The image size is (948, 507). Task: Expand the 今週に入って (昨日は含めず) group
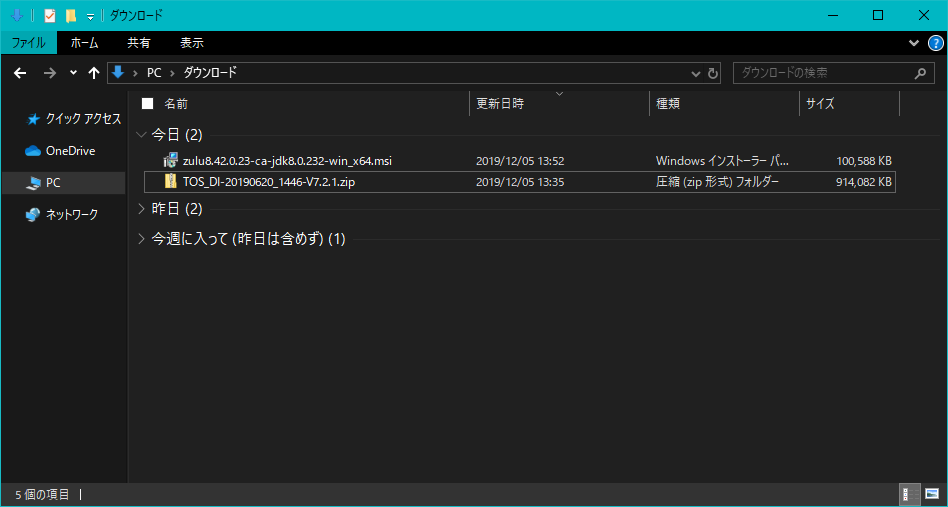pyautogui.click(x=142, y=239)
